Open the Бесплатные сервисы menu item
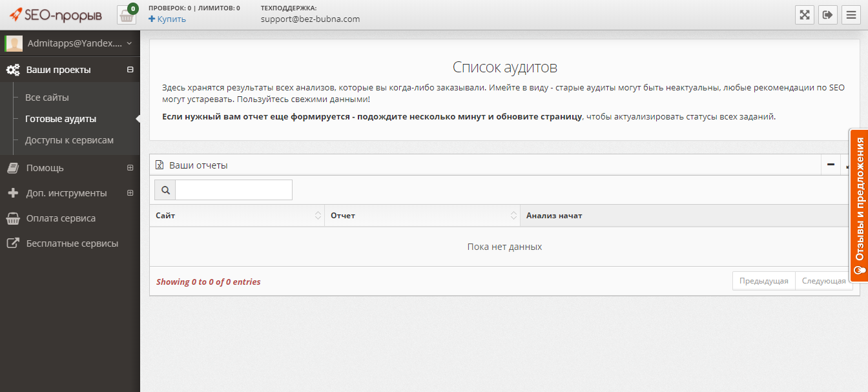Screen dimensions: 868x392 click(72, 243)
